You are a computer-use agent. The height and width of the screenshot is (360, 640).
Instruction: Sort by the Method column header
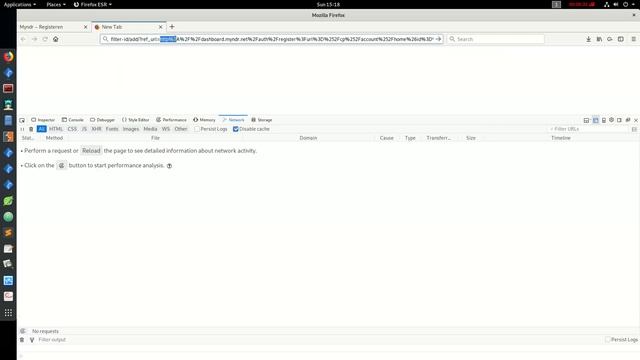[x=54, y=138]
